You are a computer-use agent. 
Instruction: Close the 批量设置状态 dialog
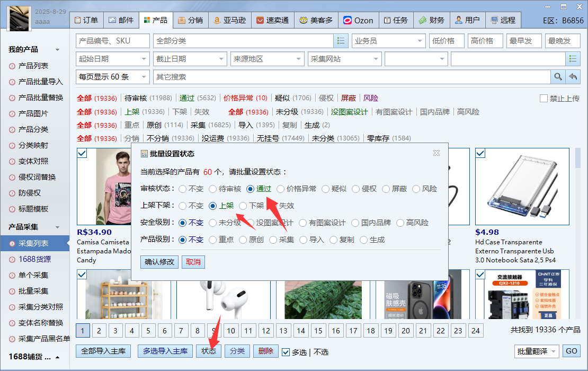[x=436, y=153]
